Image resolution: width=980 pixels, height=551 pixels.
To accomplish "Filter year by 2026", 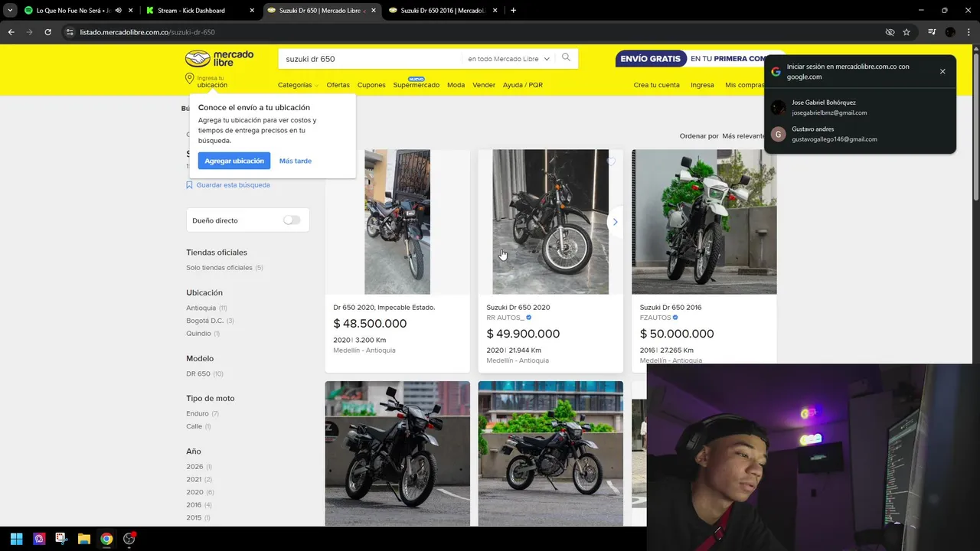I will point(199,467).
